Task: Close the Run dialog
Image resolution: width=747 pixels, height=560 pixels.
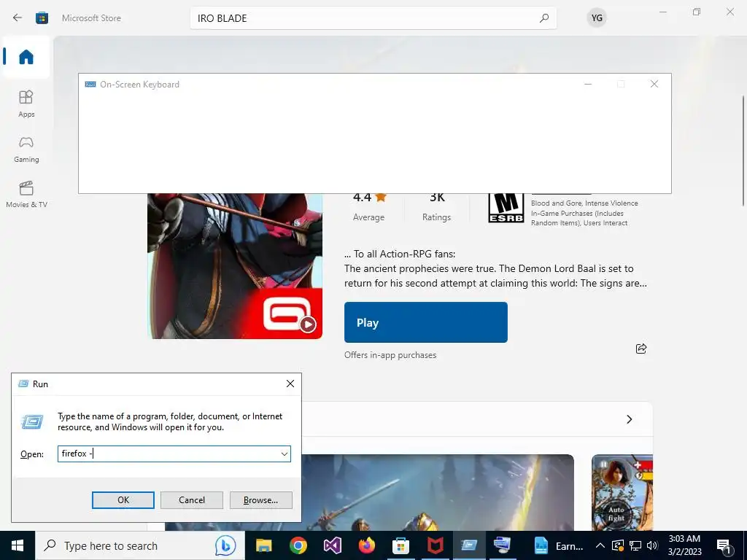Action: (290, 384)
